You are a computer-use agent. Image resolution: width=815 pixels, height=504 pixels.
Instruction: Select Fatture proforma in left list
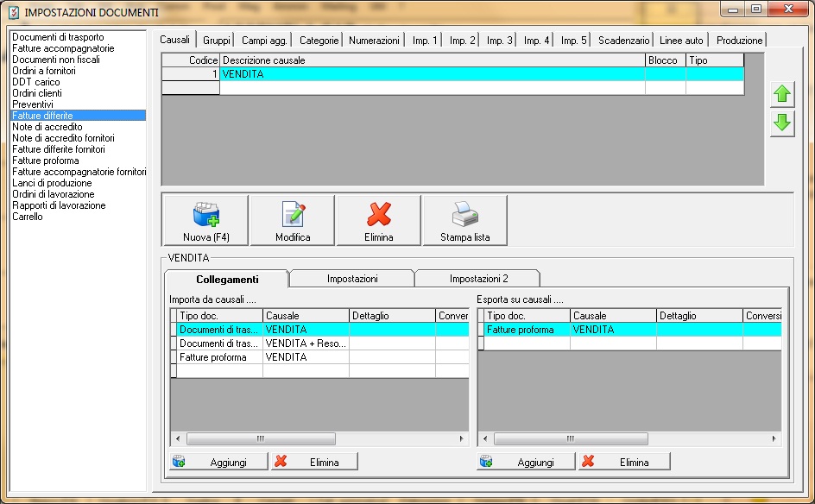pyautogui.click(x=78, y=161)
